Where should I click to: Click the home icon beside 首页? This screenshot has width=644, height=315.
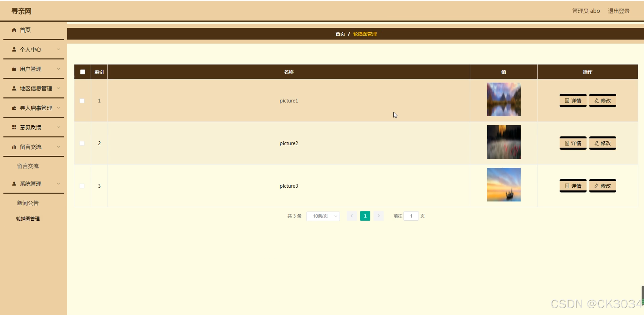(x=14, y=30)
